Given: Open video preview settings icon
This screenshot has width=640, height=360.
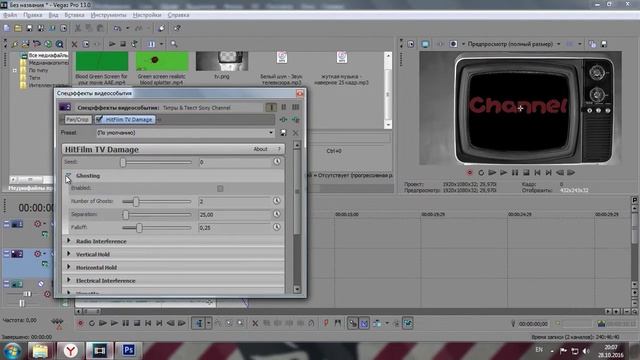Looking at the screenshot, I should [x=411, y=44].
